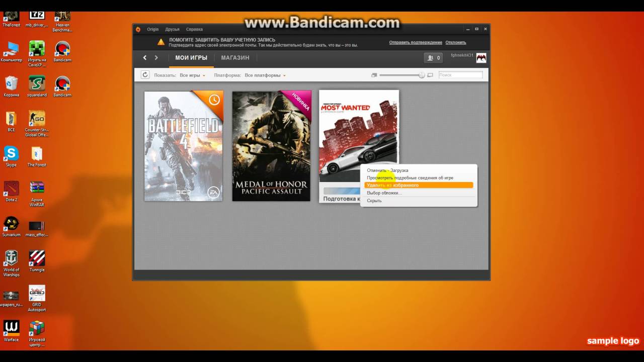
Task: Launch squareland desktop shortcut
Action: pyautogui.click(x=37, y=86)
